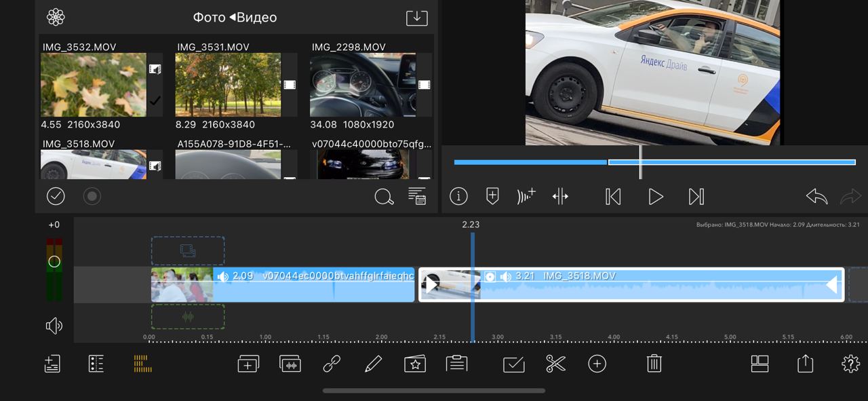Tap the audio level meter knob
Viewport: 868px width, 401px height.
[54, 261]
